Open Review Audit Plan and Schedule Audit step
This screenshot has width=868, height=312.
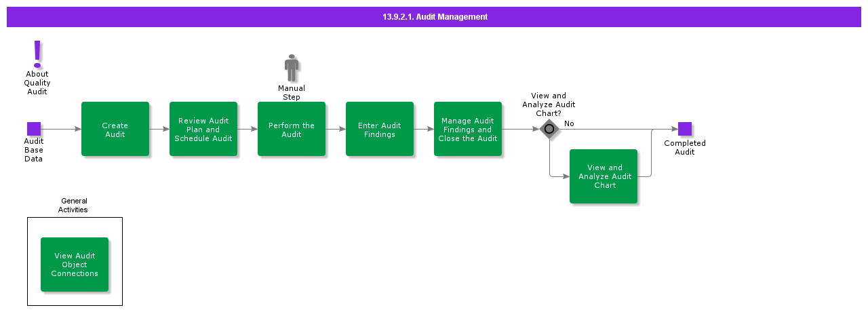(203, 129)
